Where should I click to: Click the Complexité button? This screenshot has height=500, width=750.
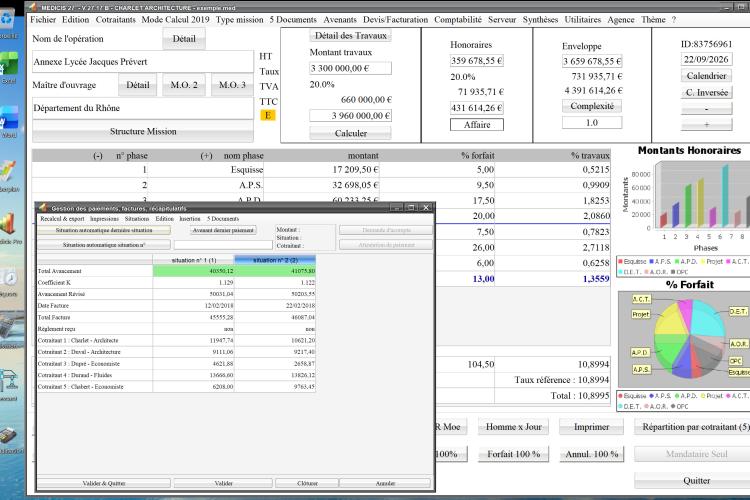[x=592, y=106]
